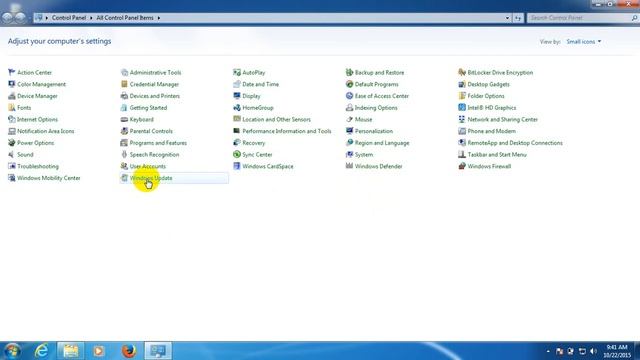Open the Backup and Restore icon
The width and height of the screenshot is (640, 360).
pyautogui.click(x=349, y=72)
